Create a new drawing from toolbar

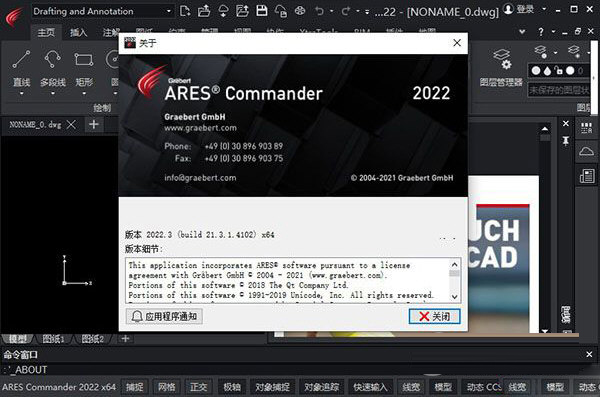coord(185,11)
